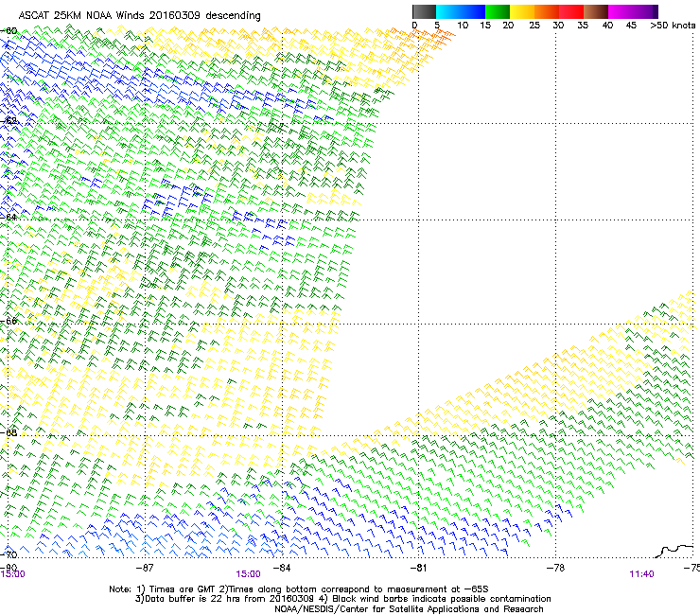Click the '15:00' time stamp beside '-84'
The height and width of the screenshot is (615, 700).
point(248,574)
